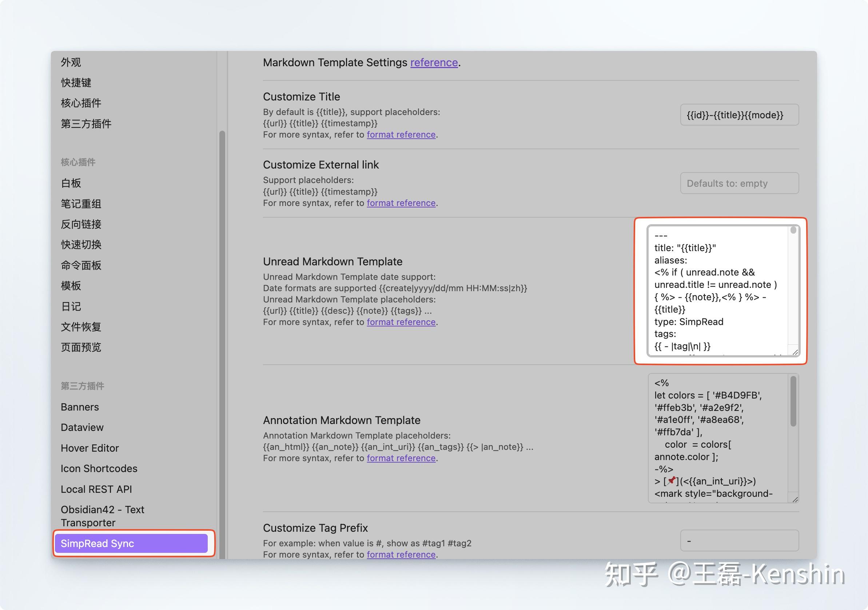
Task: Open format reference link under Customize External link
Action: 401,203
